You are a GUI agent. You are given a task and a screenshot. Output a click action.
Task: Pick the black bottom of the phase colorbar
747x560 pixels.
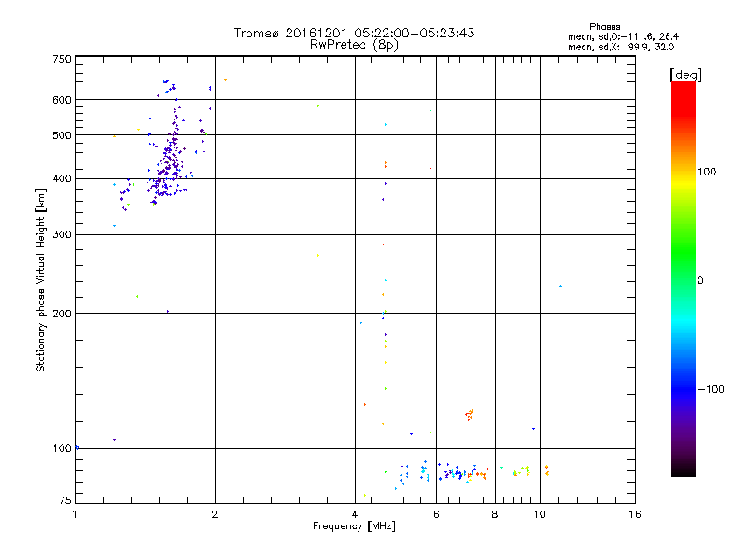click(684, 472)
